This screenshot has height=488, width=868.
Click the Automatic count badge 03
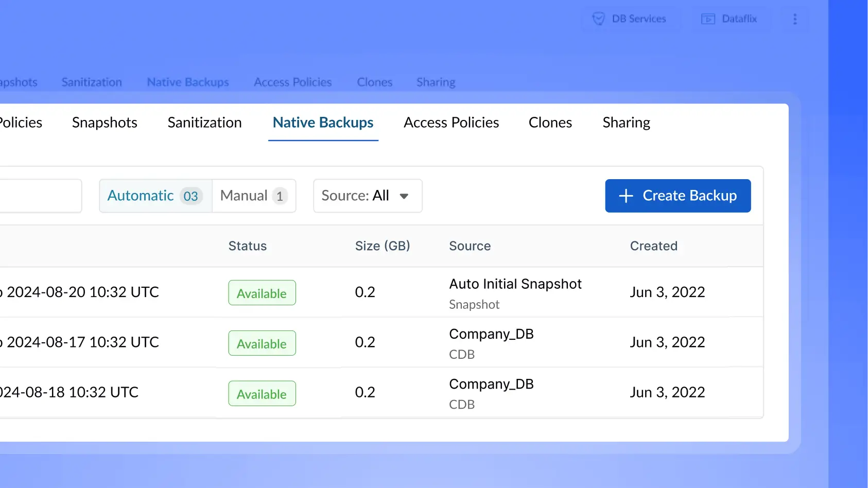[x=190, y=196]
